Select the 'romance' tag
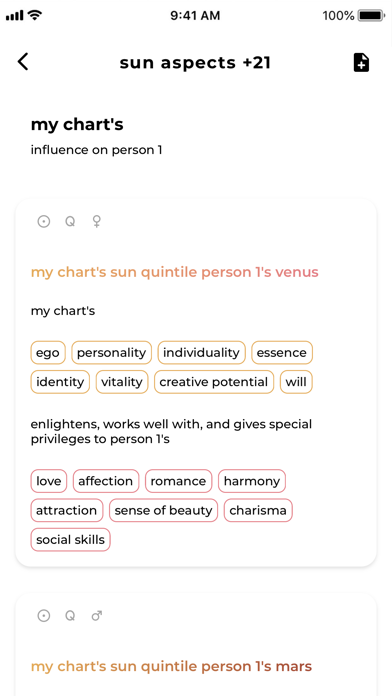 tap(178, 481)
